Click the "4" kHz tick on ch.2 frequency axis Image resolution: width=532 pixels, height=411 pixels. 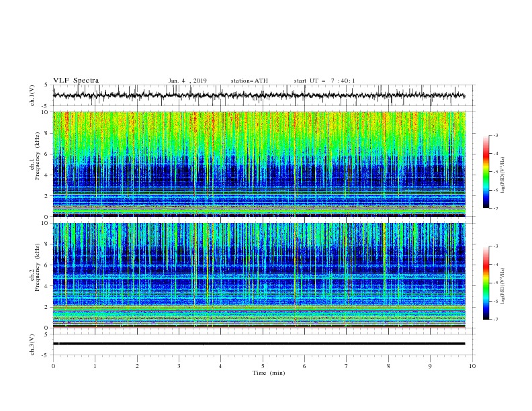click(x=47, y=286)
